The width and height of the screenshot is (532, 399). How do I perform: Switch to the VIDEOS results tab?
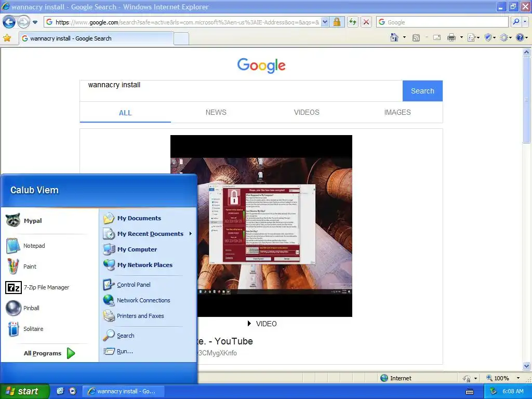tap(307, 112)
